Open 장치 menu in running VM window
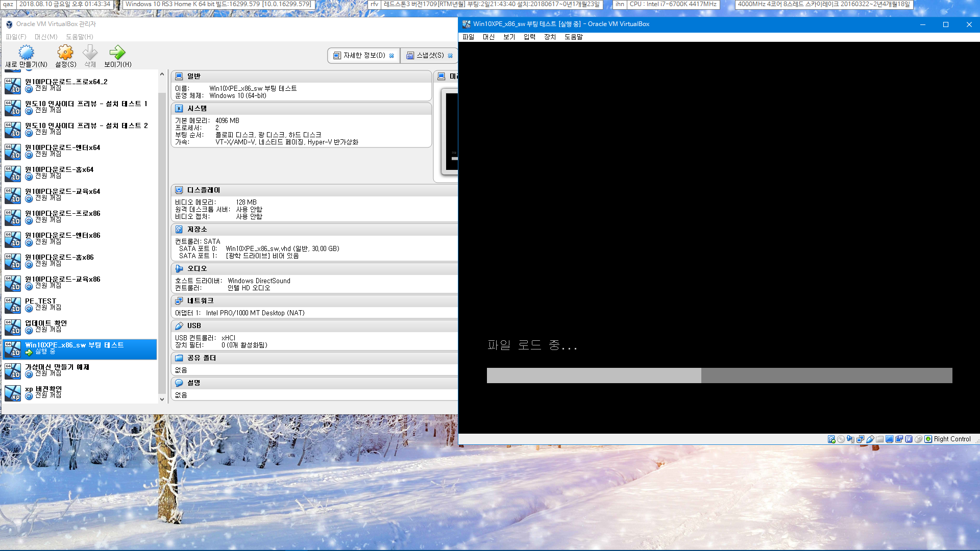Viewport: 980px width, 551px height. pyautogui.click(x=550, y=37)
